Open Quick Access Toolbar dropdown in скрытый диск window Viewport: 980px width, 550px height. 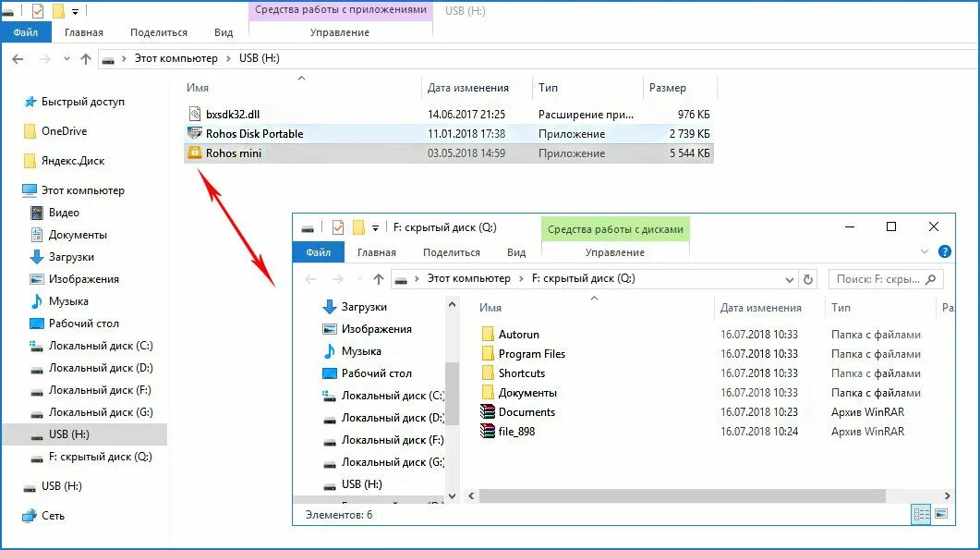(375, 227)
